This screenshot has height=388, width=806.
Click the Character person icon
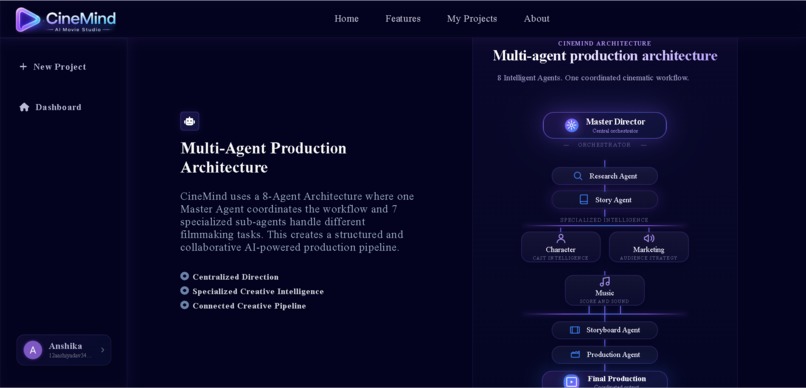coord(561,238)
